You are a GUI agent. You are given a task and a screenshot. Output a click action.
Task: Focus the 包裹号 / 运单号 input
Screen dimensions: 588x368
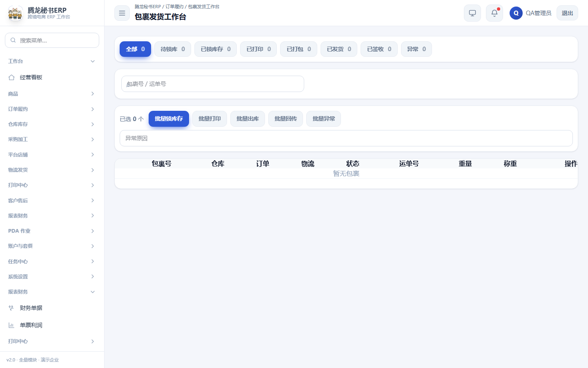(x=213, y=84)
